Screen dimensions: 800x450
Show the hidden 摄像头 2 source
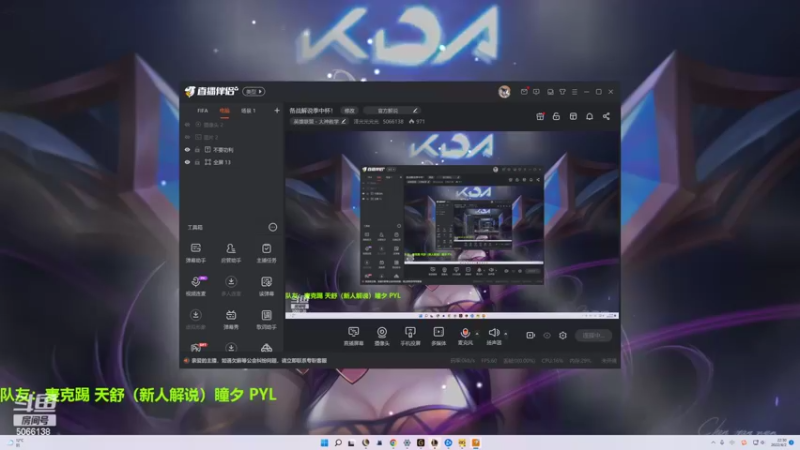[187, 124]
